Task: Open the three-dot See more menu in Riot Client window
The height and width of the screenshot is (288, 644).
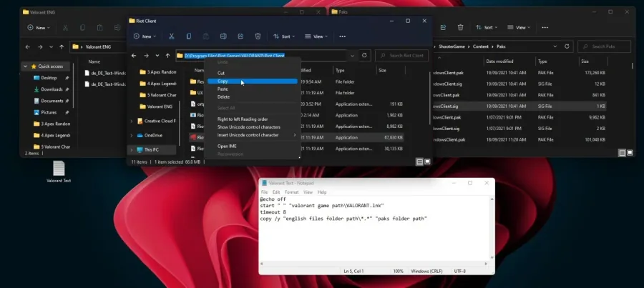Action: 342,36
